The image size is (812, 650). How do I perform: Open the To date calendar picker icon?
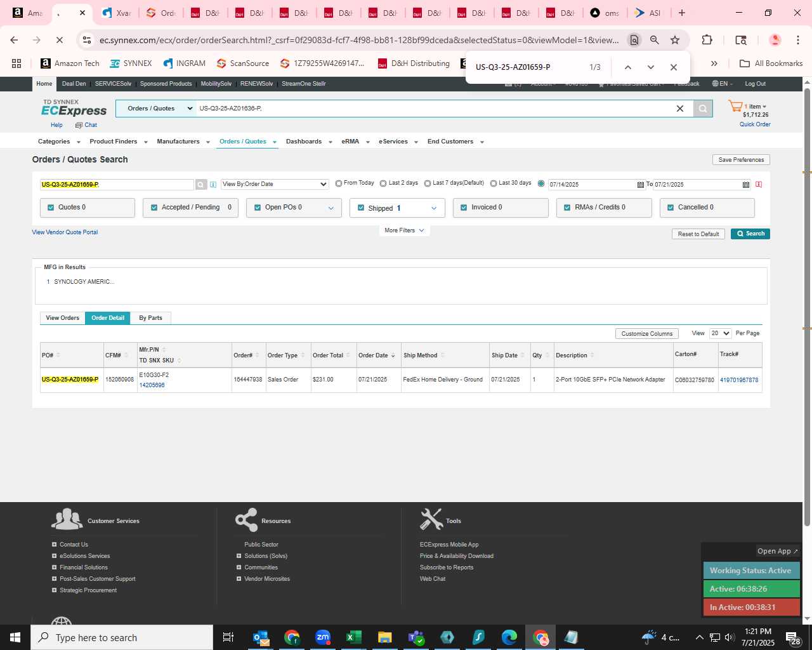(x=745, y=185)
